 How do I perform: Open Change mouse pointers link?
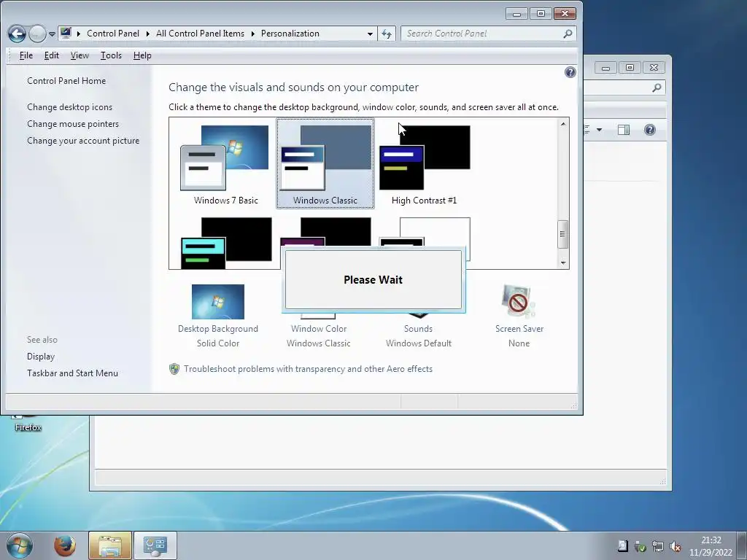[73, 124]
